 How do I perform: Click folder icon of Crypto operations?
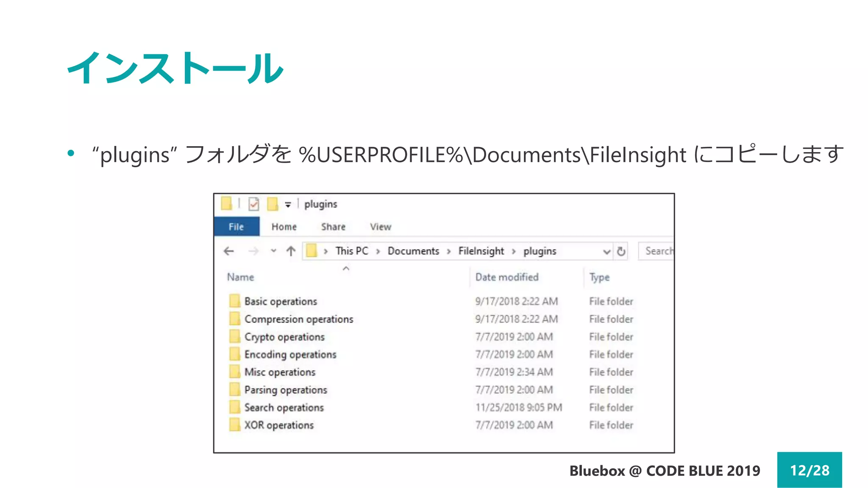[x=234, y=336]
